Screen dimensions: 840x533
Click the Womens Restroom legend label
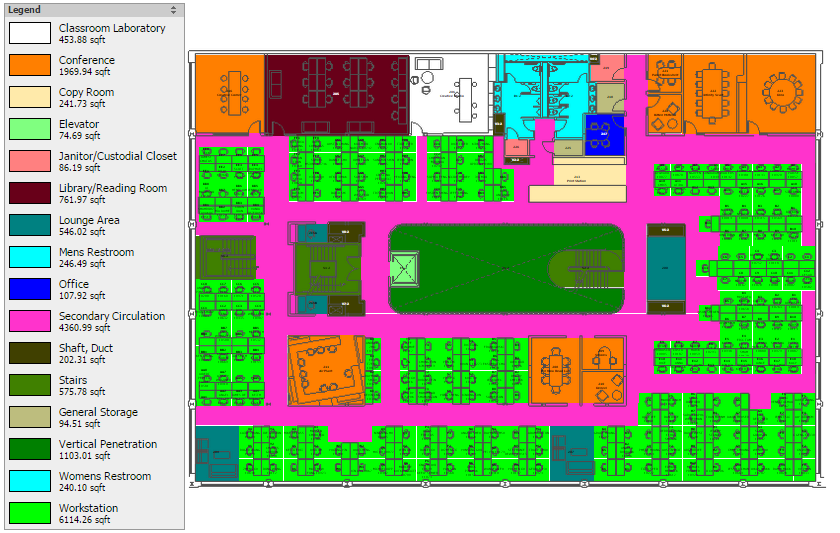point(105,476)
